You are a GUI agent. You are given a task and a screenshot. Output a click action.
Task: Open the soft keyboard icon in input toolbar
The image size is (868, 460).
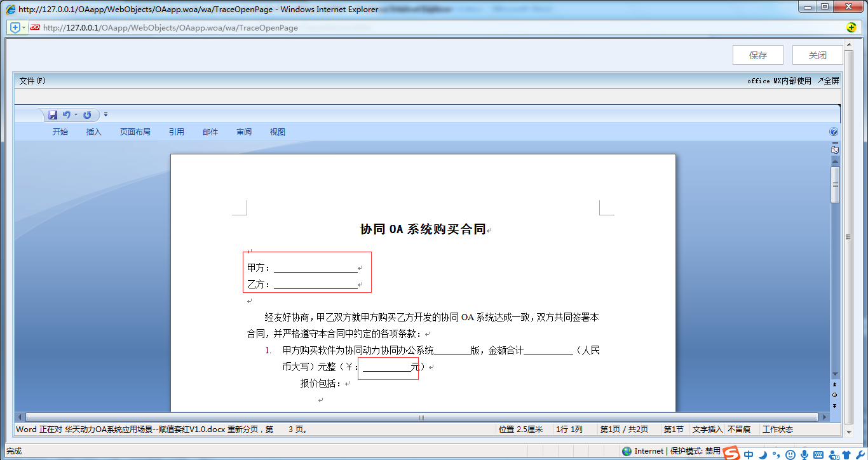[818, 454]
